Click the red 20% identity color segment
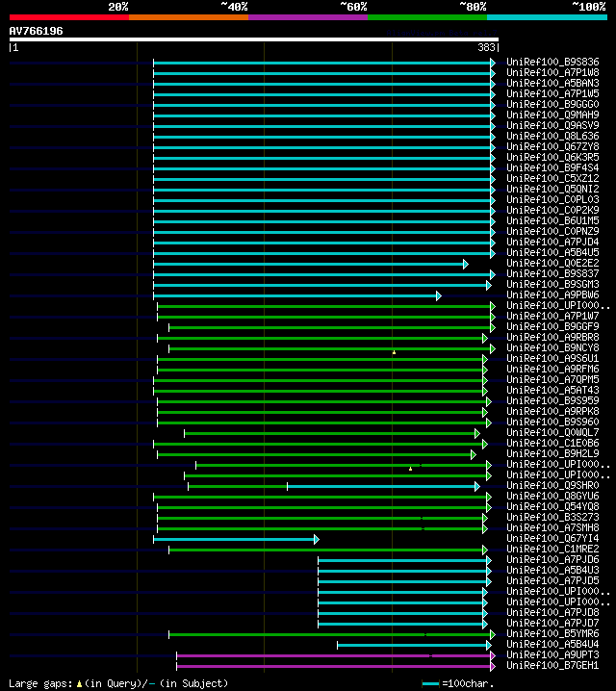 tap(69, 17)
